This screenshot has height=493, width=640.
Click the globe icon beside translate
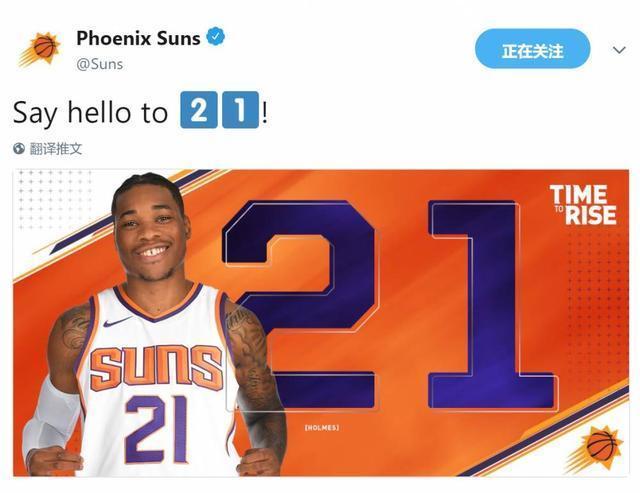[x=19, y=149]
